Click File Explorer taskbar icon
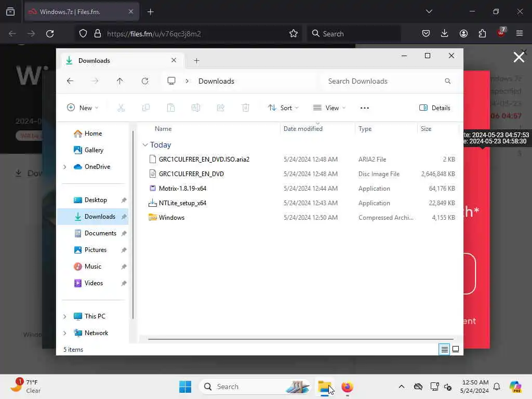Image resolution: width=532 pixels, height=399 pixels. [x=325, y=387]
